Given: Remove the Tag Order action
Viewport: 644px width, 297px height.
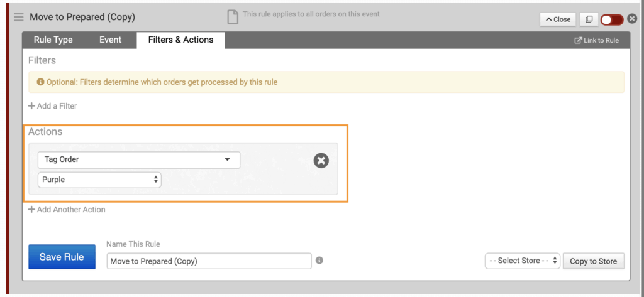Looking at the screenshot, I should coord(321,161).
